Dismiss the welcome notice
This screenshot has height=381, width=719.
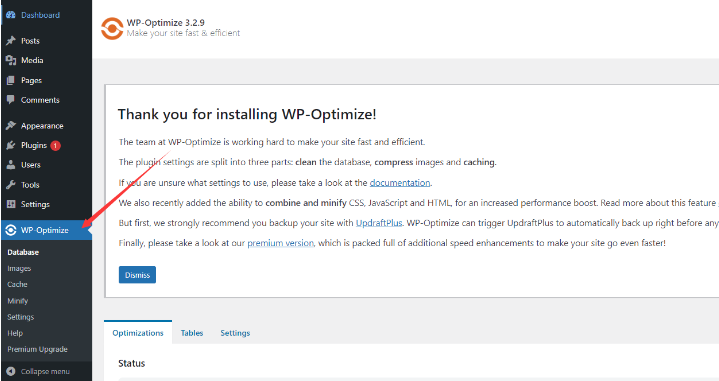point(138,275)
